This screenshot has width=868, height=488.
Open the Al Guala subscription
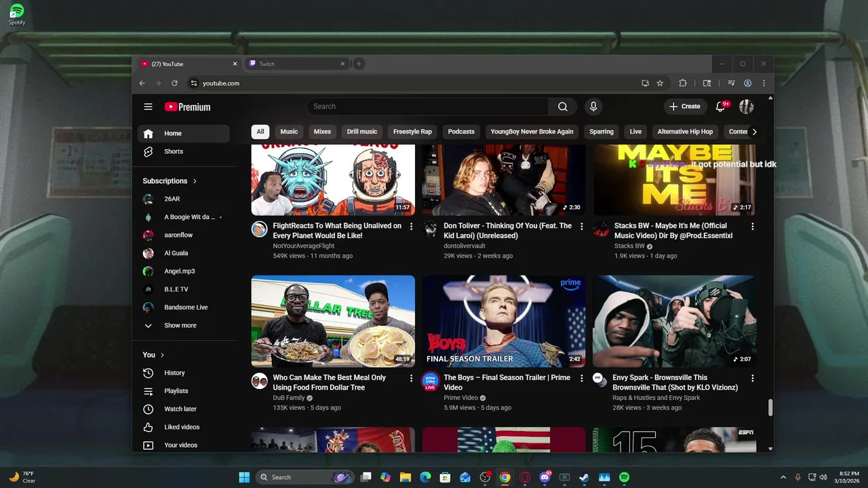[184, 253]
